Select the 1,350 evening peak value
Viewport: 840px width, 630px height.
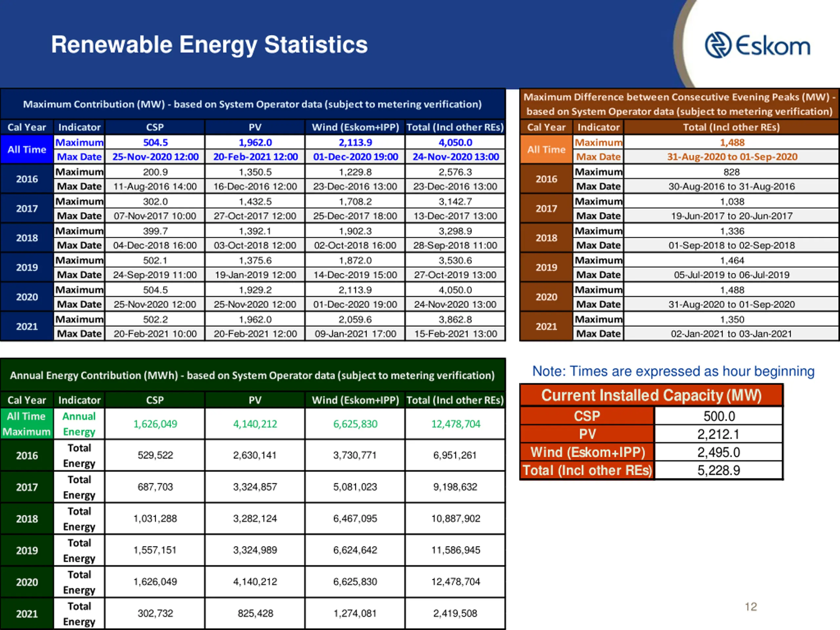tap(732, 320)
